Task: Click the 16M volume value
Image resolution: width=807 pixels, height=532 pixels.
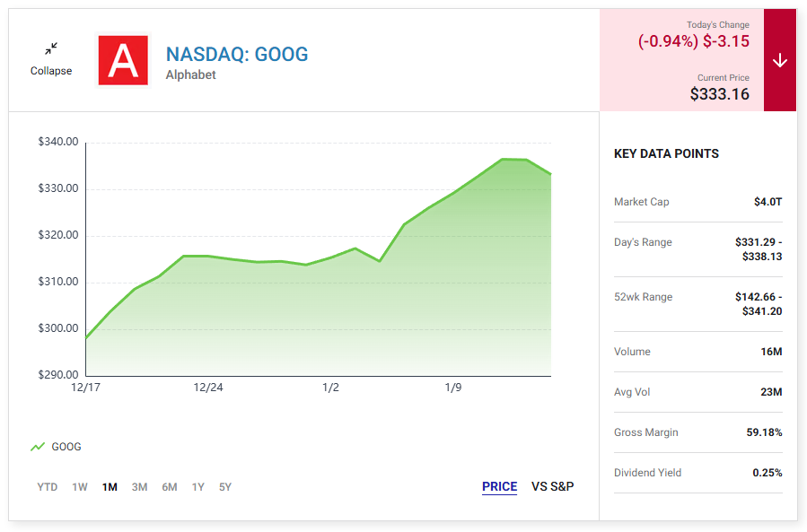Action: [771, 352]
